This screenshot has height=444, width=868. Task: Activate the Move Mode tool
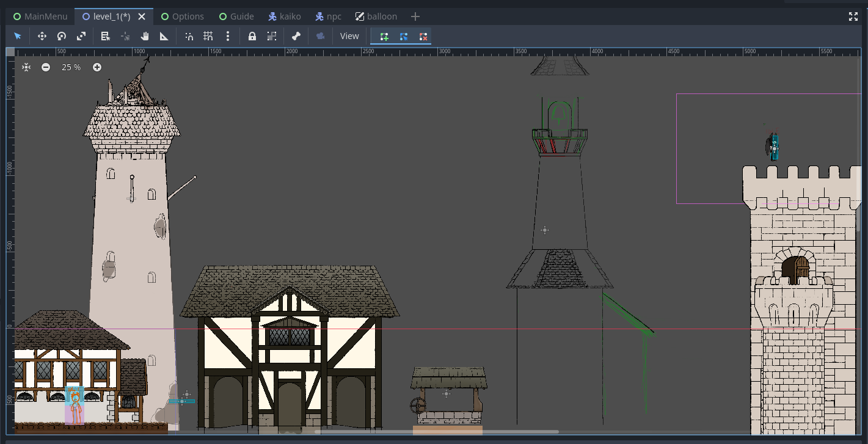point(42,36)
